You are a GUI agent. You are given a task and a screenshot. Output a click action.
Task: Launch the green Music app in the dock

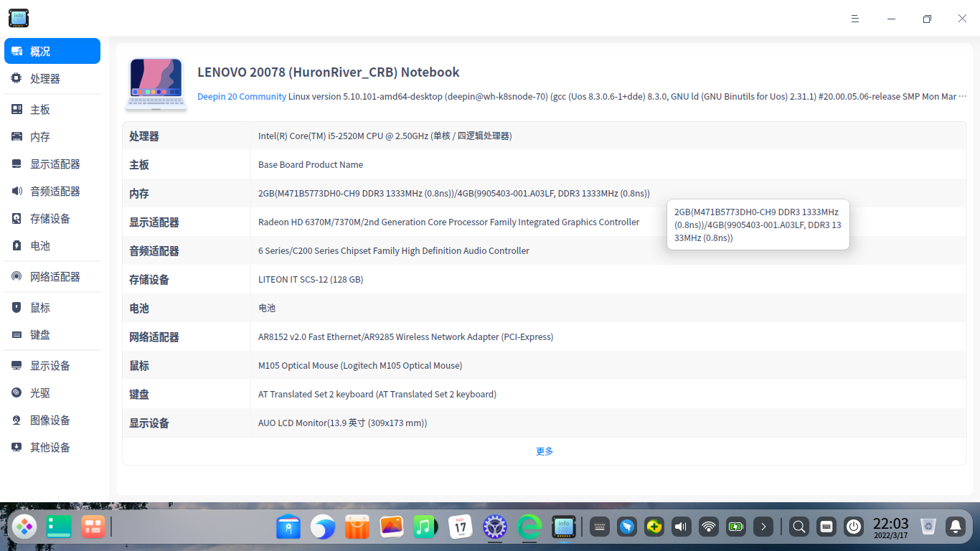(x=426, y=527)
